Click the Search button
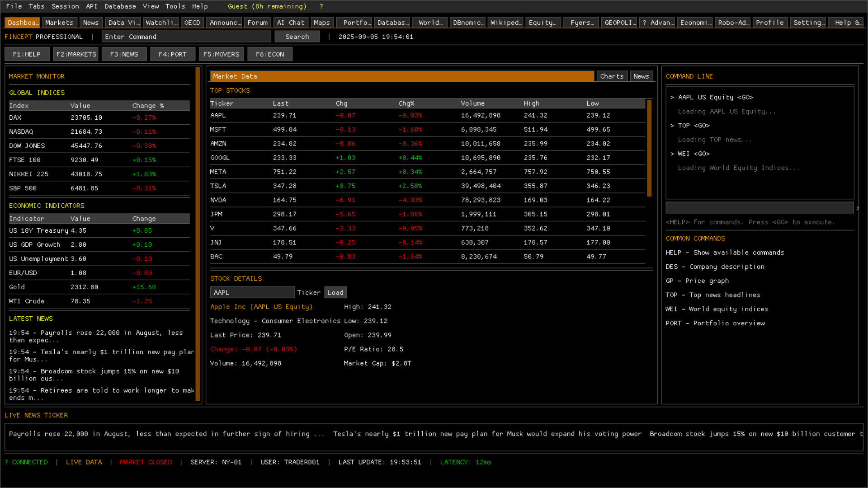This screenshot has width=868, height=488. (x=297, y=37)
